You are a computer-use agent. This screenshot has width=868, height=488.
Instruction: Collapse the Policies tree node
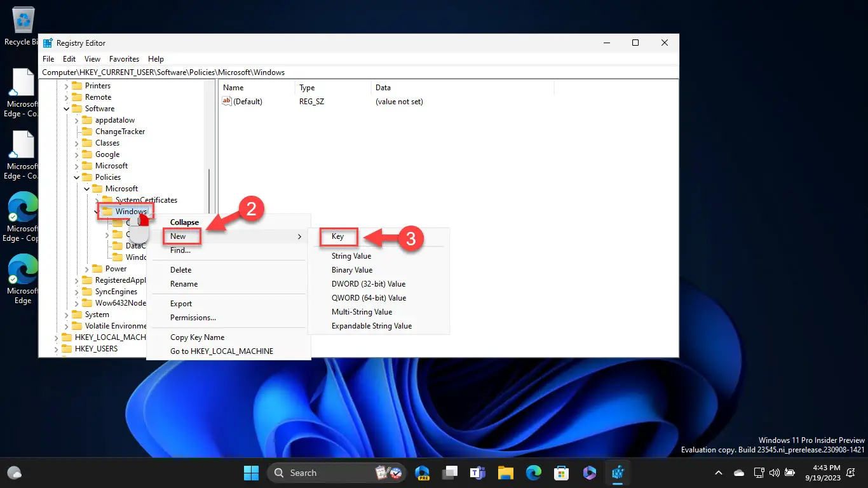click(x=77, y=177)
